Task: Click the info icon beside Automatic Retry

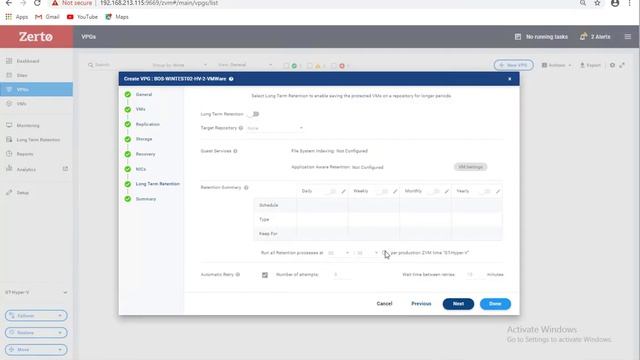Action: (238, 275)
